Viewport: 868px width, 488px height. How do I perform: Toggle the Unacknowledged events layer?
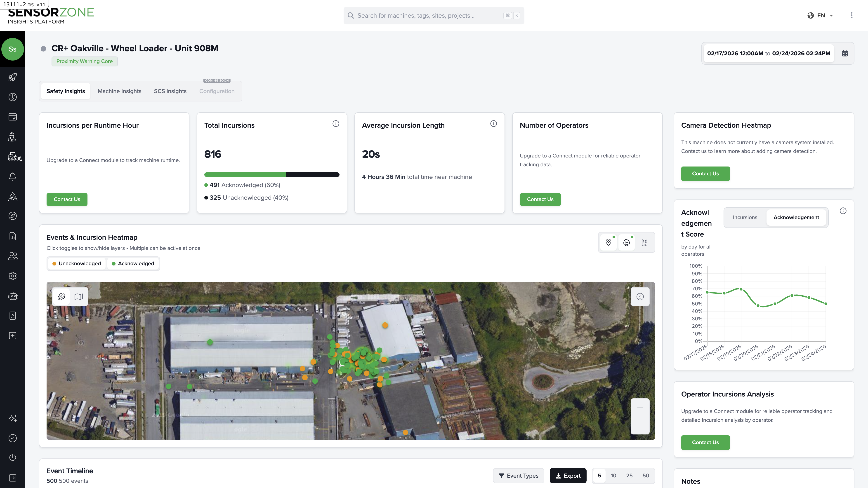tap(76, 263)
